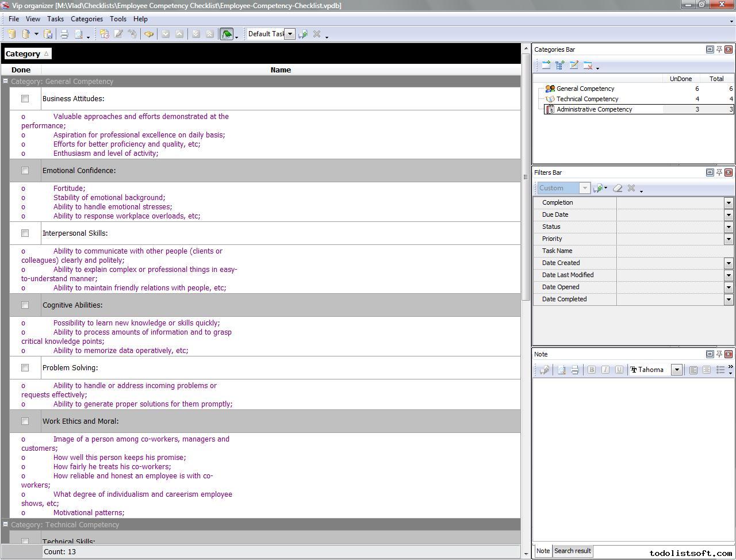Click the Task Name filter field
Image resolution: width=736 pixels, height=560 pixels.
tap(670, 251)
